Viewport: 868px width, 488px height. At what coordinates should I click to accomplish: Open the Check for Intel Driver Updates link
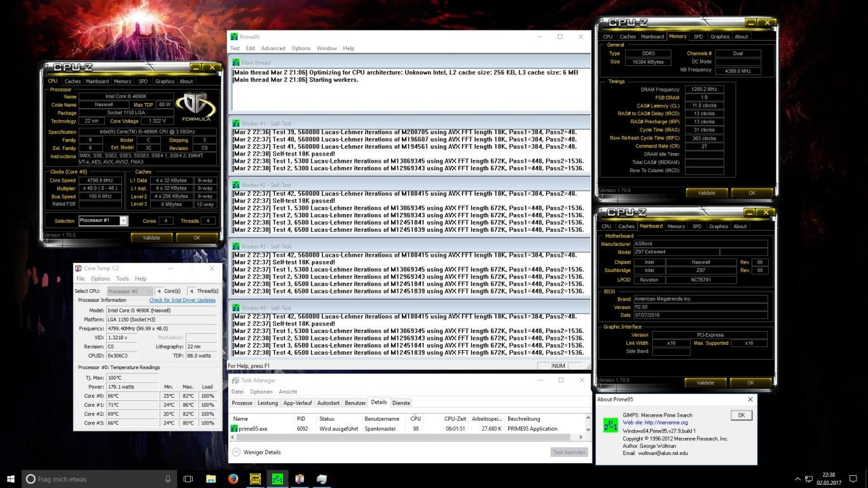[x=183, y=300]
